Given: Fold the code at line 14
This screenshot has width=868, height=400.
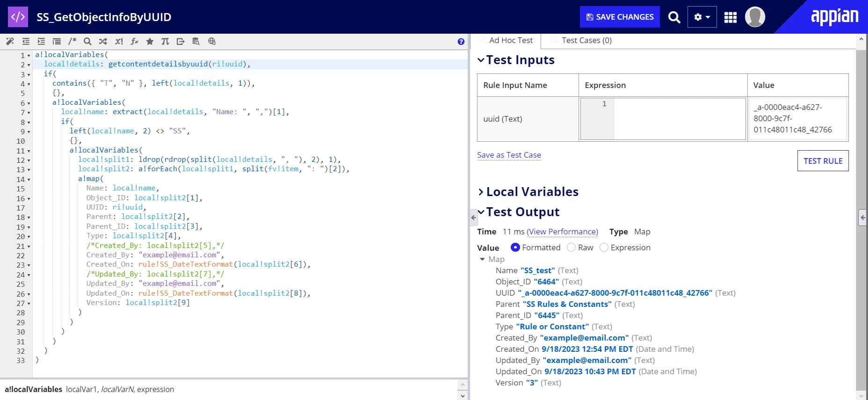Looking at the screenshot, I should (x=29, y=180).
